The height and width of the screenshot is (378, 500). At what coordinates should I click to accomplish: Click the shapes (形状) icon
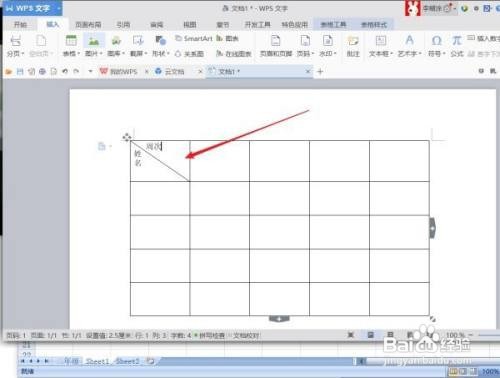tap(161, 41)
